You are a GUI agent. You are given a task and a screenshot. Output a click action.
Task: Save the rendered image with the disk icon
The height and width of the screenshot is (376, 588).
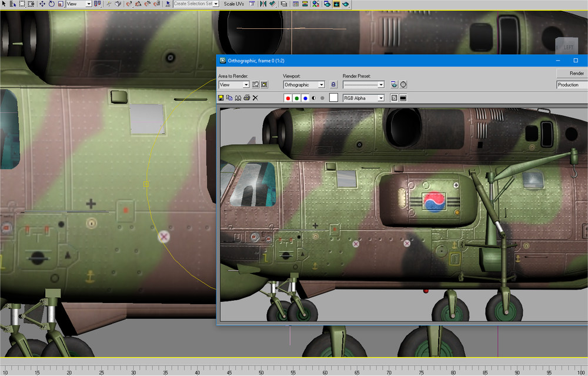221,98
